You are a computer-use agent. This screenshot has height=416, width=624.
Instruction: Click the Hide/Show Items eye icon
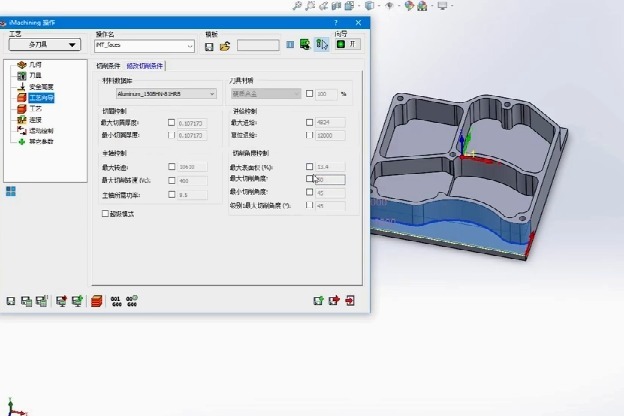pos(389,6)
